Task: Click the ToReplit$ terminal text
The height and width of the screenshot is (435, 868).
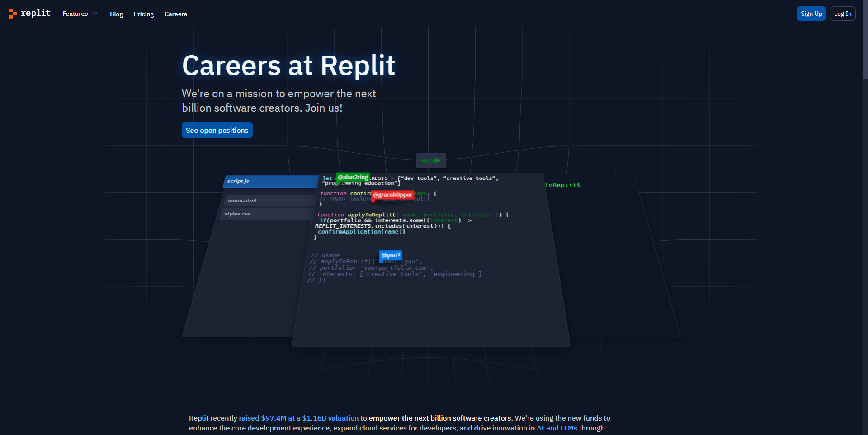Action: [562, 185]
